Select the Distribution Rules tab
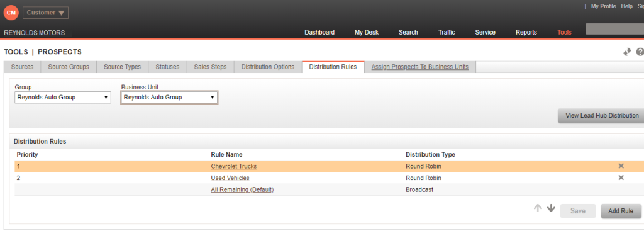 tap(333, 67)
